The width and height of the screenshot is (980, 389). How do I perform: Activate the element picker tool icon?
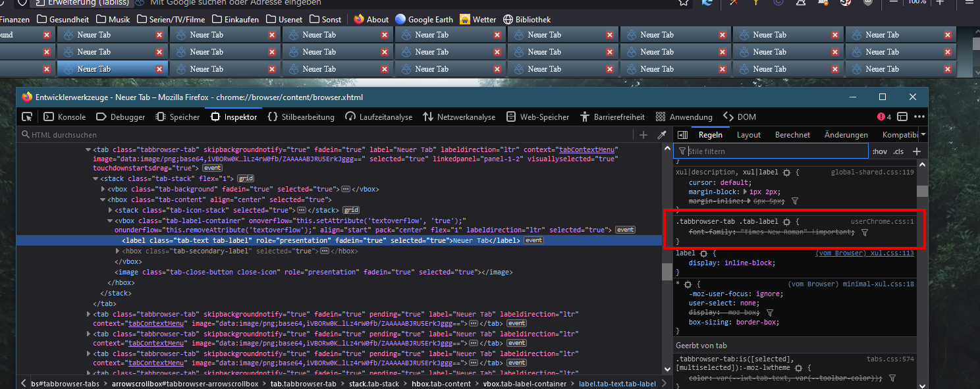point(27,117)
